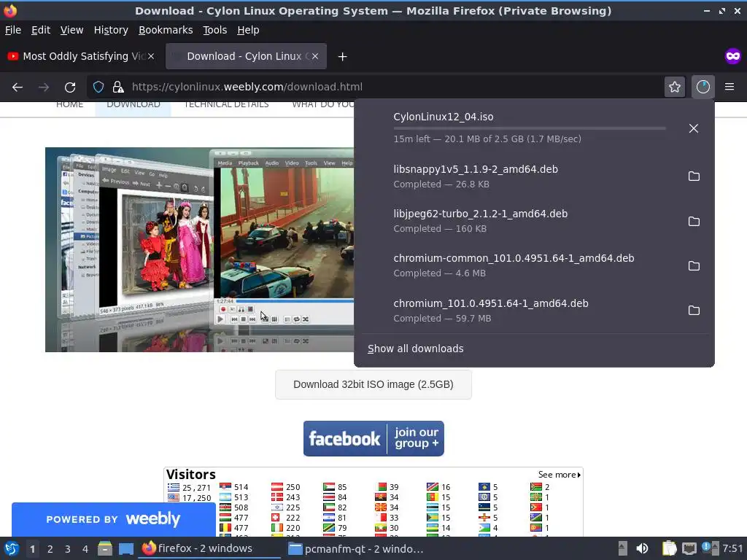Activate pcmanfm-qt taskbar entry
The height and width of the screenshot is (560, 747).
[x=356, y=548]
